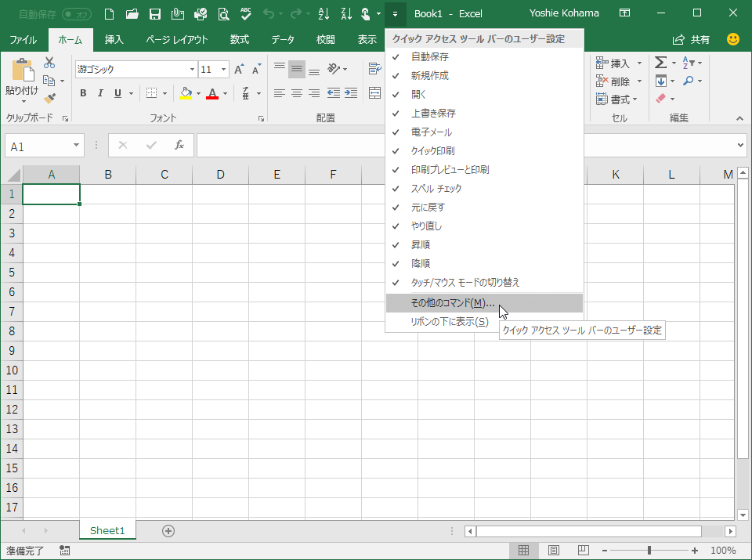The width and height of the screenshot is (752, 560).
Task: Expand the formula bar chevron
Action: coord(740,145)
